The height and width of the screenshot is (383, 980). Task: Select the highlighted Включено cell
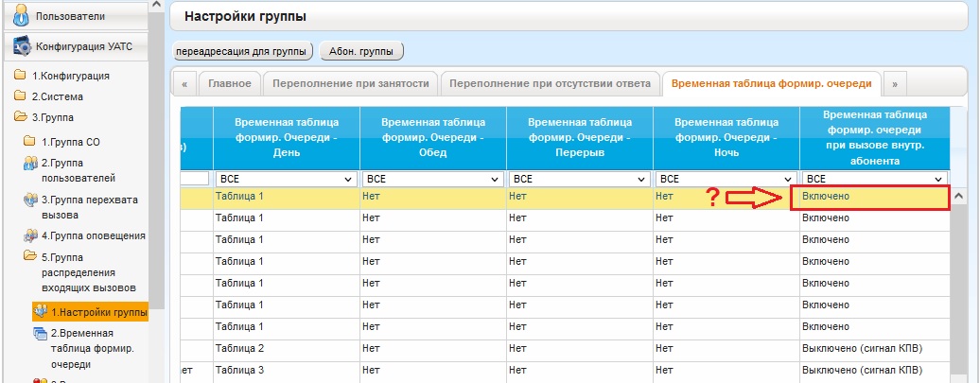pos(870,198)
